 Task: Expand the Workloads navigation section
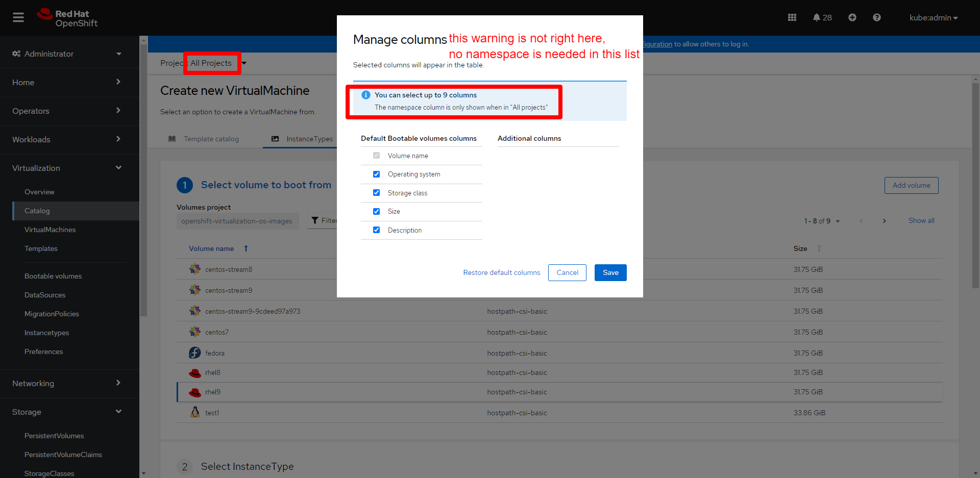pyautogui.click(x=69, y=139)
